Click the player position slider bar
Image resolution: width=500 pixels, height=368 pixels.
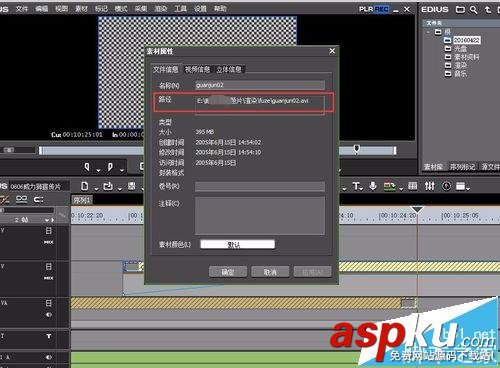[217, 151]
